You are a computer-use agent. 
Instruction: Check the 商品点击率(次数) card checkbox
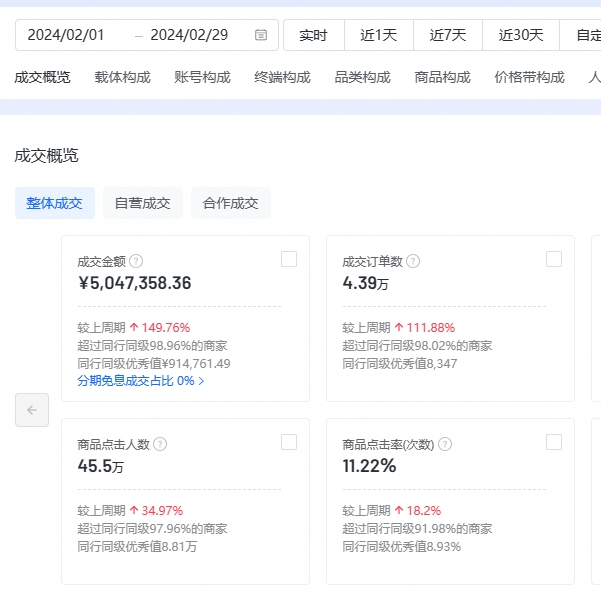tap(554, 442)
